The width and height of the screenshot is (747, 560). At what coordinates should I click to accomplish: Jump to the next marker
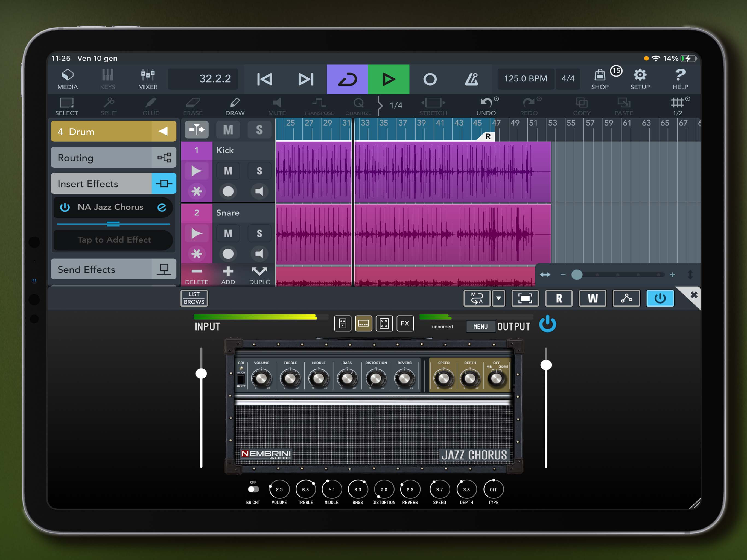click(306, 79)
